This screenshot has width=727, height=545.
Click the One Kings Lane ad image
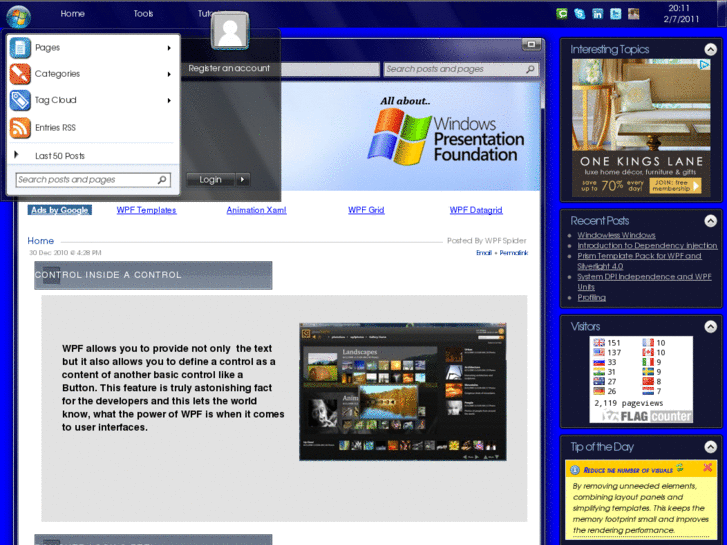(641, 128)
